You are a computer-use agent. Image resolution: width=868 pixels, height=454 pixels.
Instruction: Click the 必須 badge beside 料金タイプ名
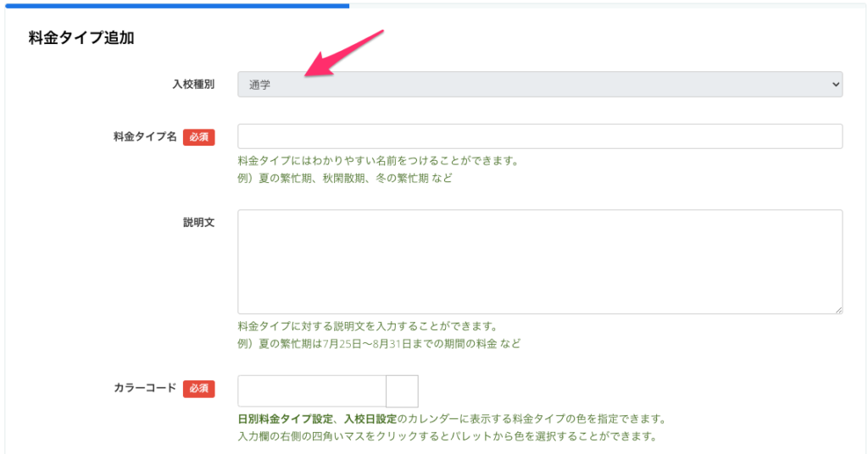[198, 137]
